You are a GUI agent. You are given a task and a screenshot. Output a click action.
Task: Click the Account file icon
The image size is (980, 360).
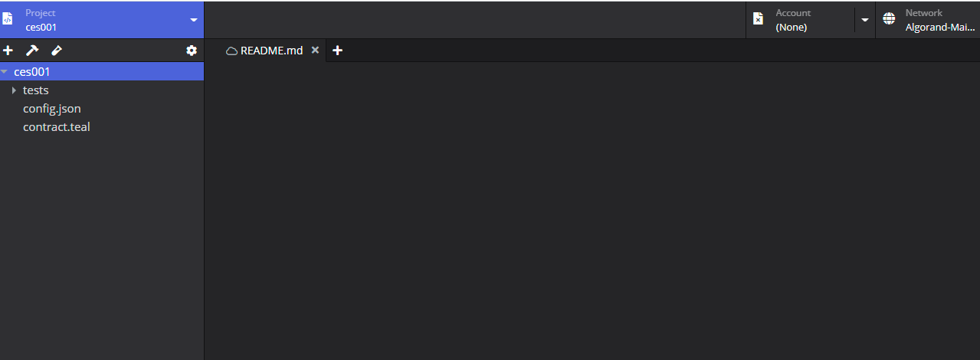(758, 19)
